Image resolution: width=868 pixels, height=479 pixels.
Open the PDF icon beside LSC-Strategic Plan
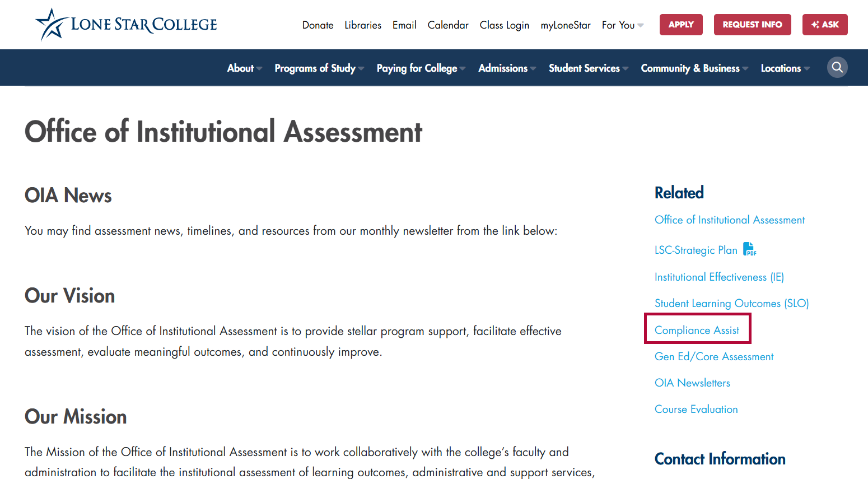(x=749, y=249)
